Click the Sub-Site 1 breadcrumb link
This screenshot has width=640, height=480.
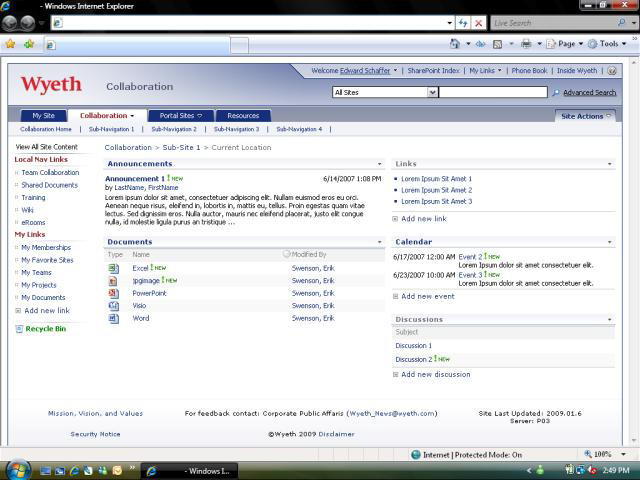pyautogui.click(x=181, y=147)
